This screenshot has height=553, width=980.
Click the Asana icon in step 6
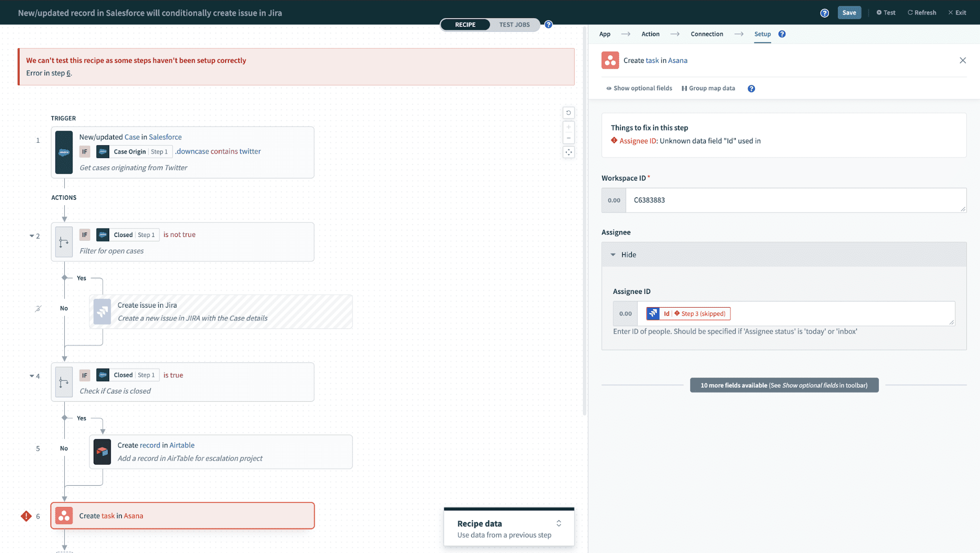[x=64, y=516]
